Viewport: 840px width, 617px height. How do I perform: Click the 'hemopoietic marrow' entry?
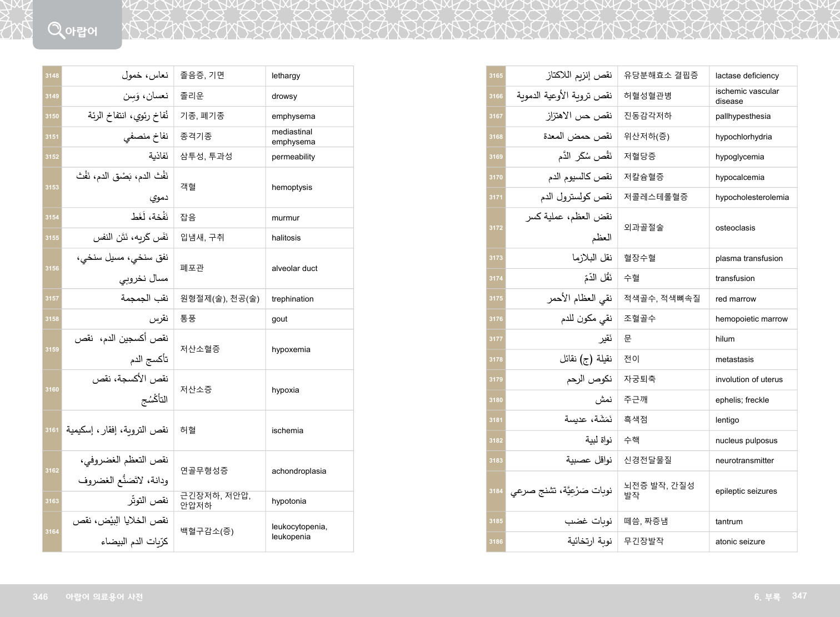(751, 319)
